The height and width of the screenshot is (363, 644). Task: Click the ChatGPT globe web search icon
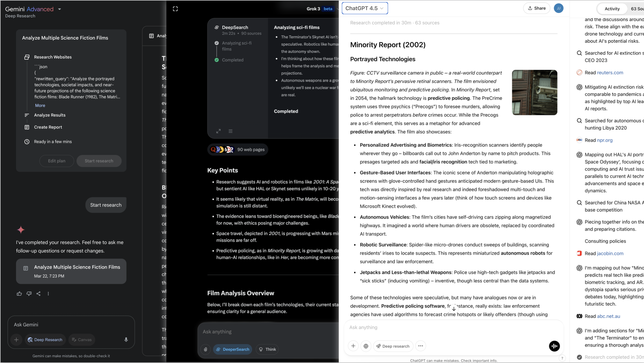[x=366, y=346]
